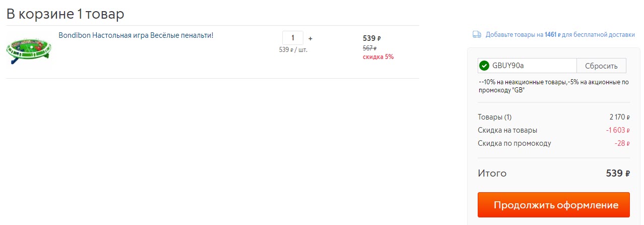Click the red скидка 5% label
644x225 pixels.
tap(378, 57)
